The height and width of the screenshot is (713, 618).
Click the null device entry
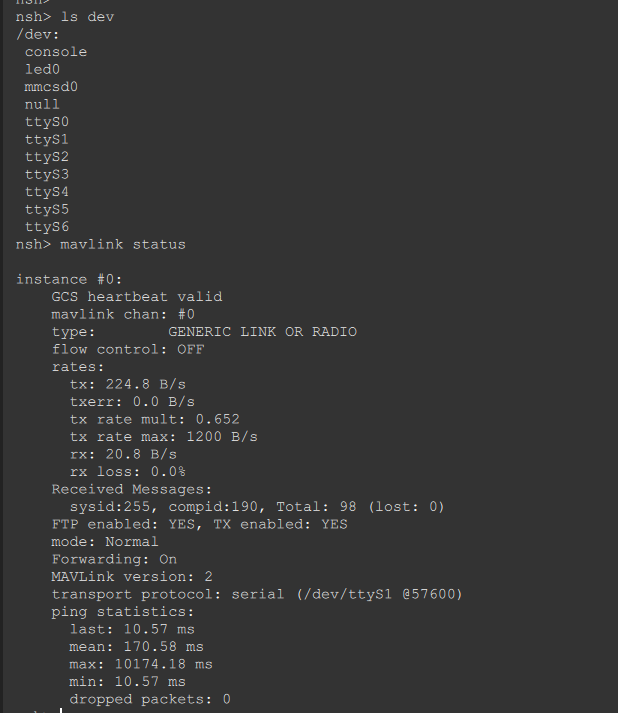click(42, 104)
